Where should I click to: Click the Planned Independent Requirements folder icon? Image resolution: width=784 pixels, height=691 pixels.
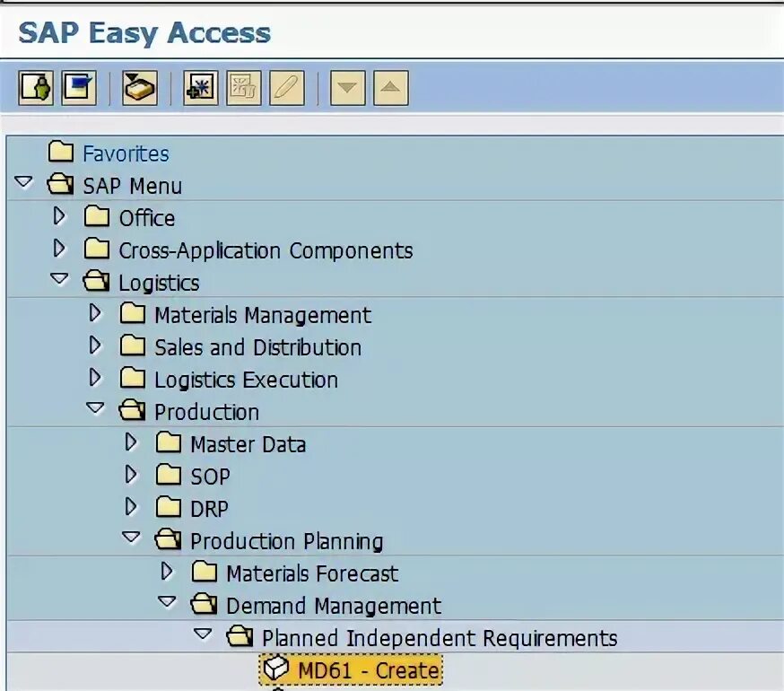240,636
